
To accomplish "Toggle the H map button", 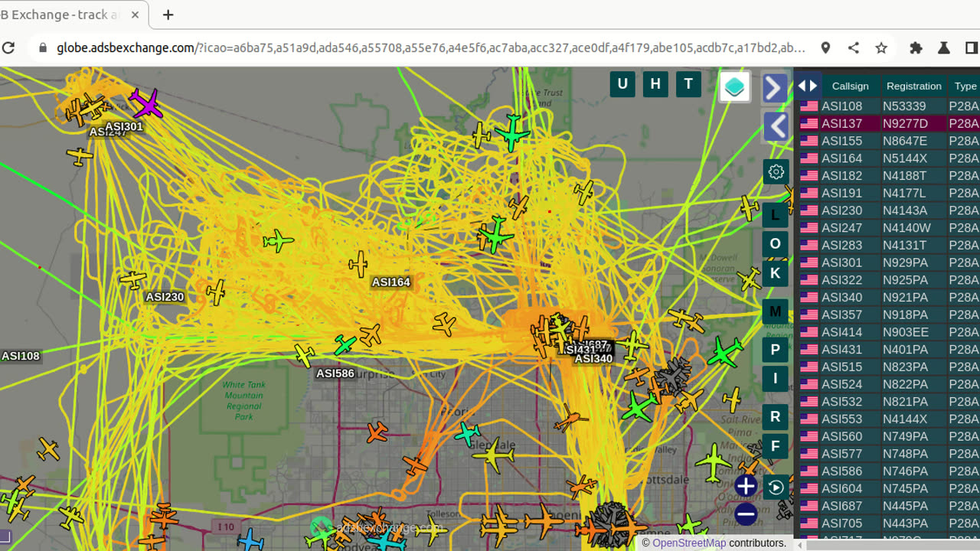I will (x=655, y=84).
